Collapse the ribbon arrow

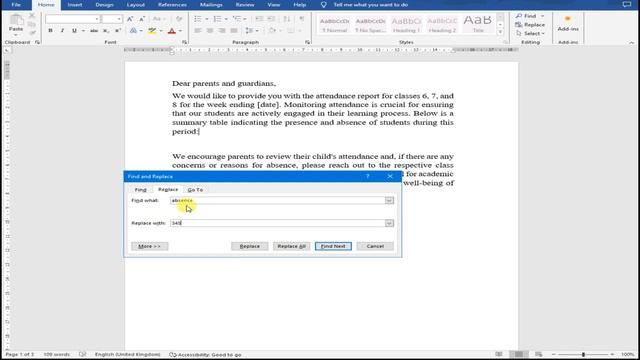point(631,42)
